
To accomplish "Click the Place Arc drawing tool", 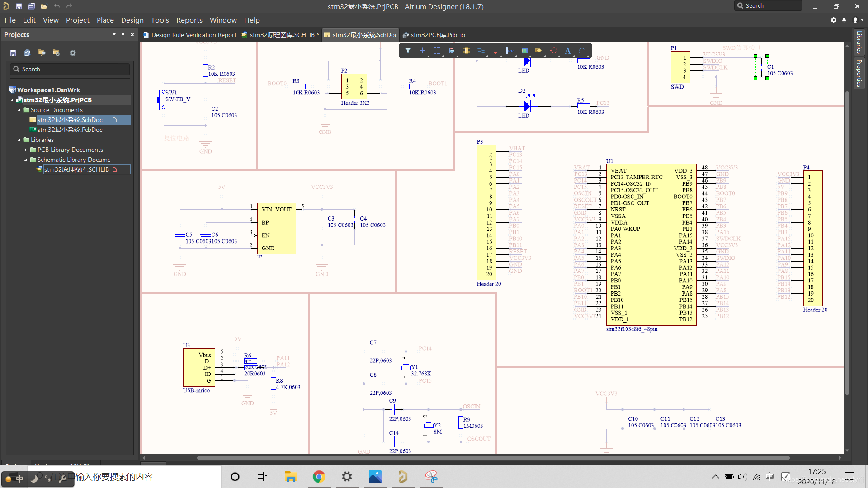I will 582,51.
